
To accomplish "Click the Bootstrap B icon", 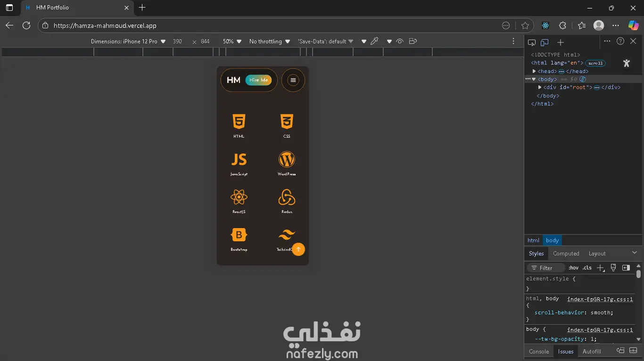I will coord(239,235).
